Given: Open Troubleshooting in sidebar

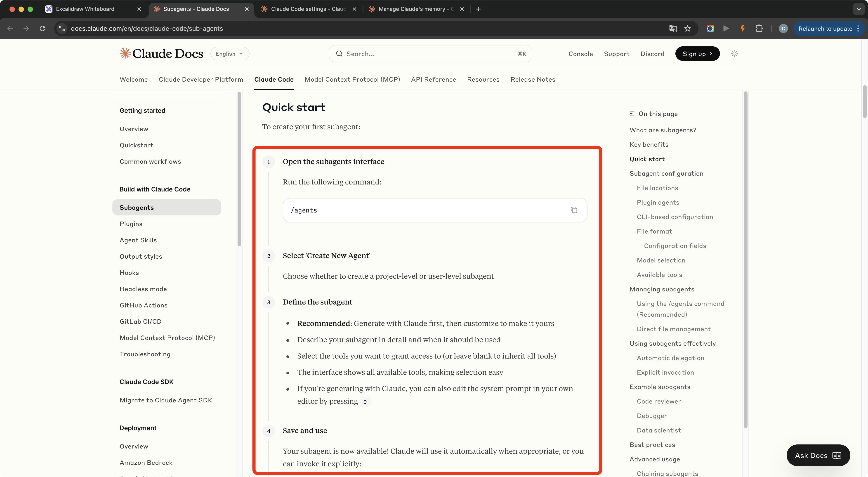Looking at the screenshot, I should tap(145, 354).
